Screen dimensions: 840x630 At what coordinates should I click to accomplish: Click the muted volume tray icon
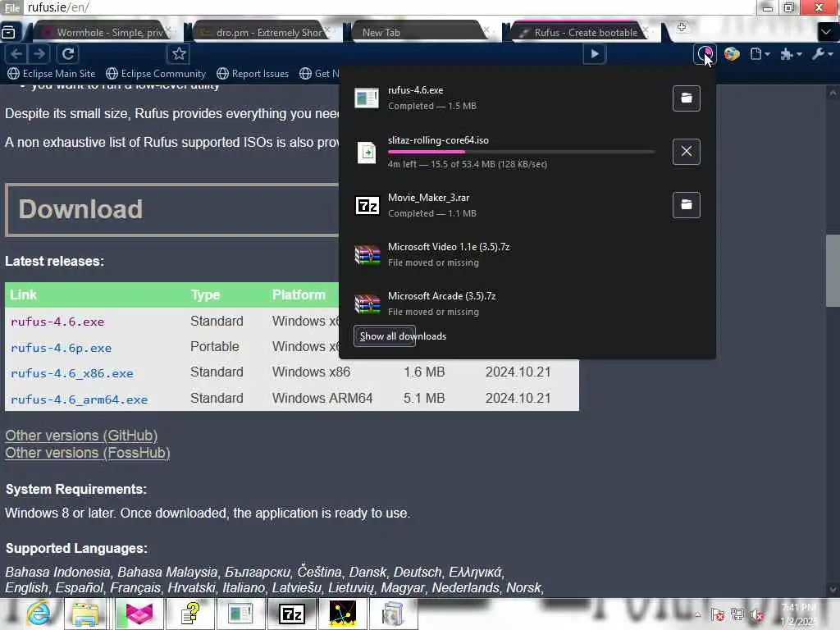coord(757,615)
